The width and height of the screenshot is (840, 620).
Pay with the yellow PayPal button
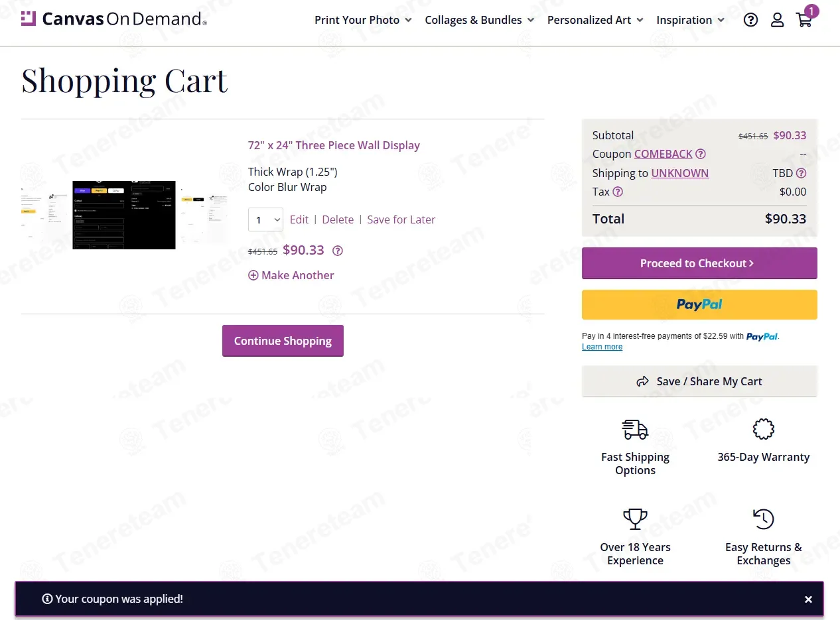click(x=699, y=304)
